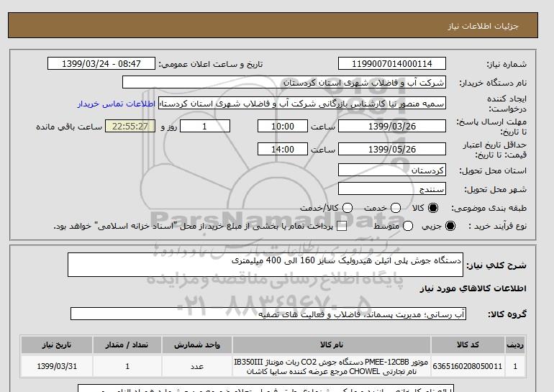Click the واحد شمارش column header
The width and height of the screenshot is (554, 392).
[197, 345]
